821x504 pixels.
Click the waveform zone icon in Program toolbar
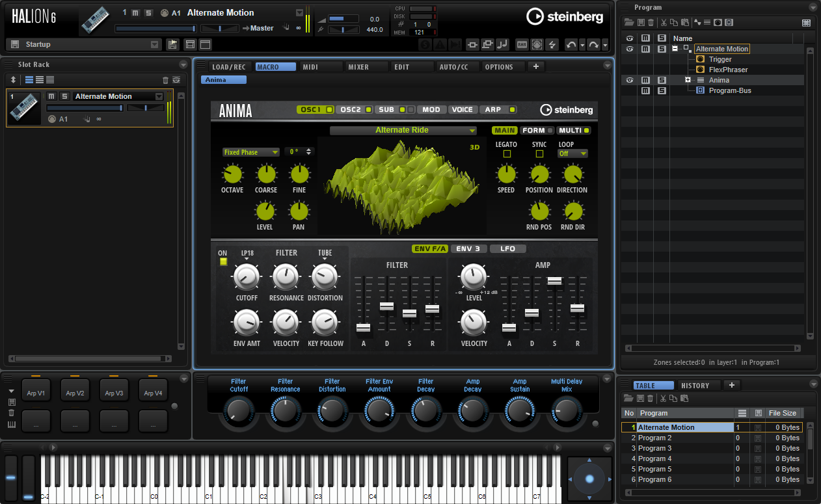pyautogui.click(x=697, y=22)
